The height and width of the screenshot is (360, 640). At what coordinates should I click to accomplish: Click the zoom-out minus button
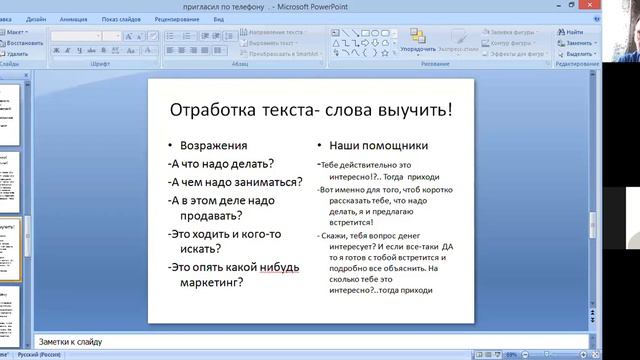point(525,355)
